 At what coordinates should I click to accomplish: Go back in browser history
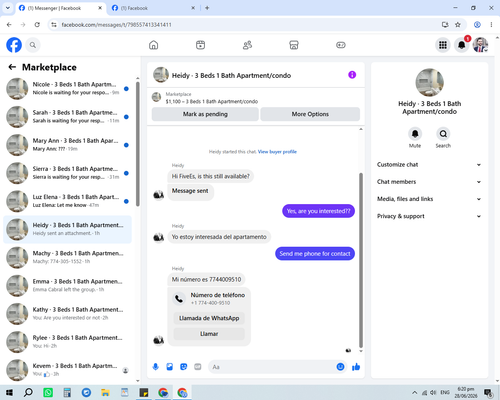(9, 25)
